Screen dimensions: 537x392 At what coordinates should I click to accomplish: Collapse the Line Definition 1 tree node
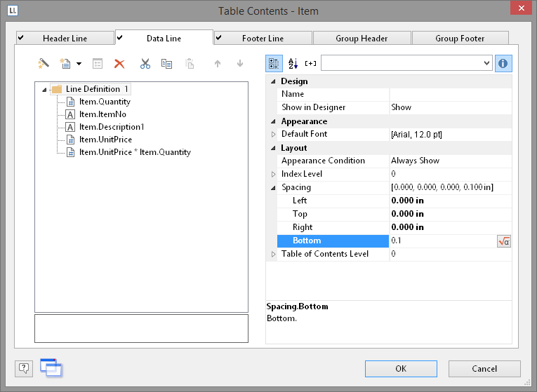pyautogui.click(x=46, y=89)
